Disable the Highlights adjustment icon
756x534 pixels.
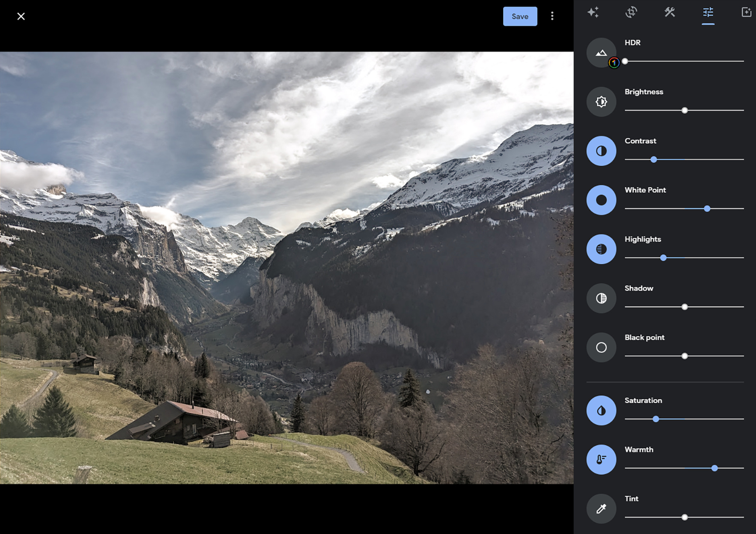tap(601, 249)
